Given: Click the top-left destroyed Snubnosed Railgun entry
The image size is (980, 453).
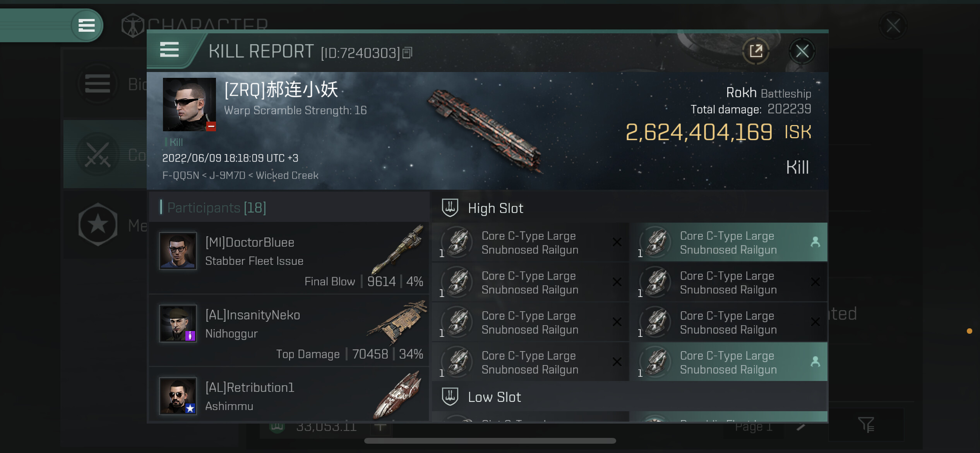Looking at the screenshot, I should click(530, 243).
